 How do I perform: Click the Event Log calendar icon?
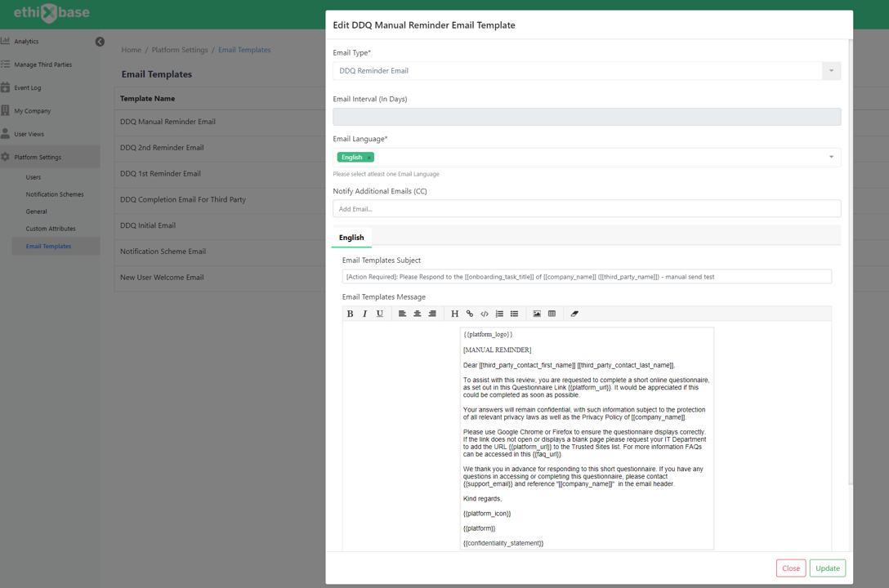pyautogui.click(x=5, y=87)
